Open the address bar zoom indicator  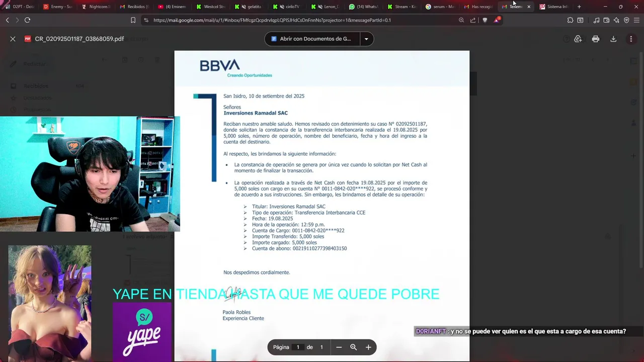[x=461, y=20]
